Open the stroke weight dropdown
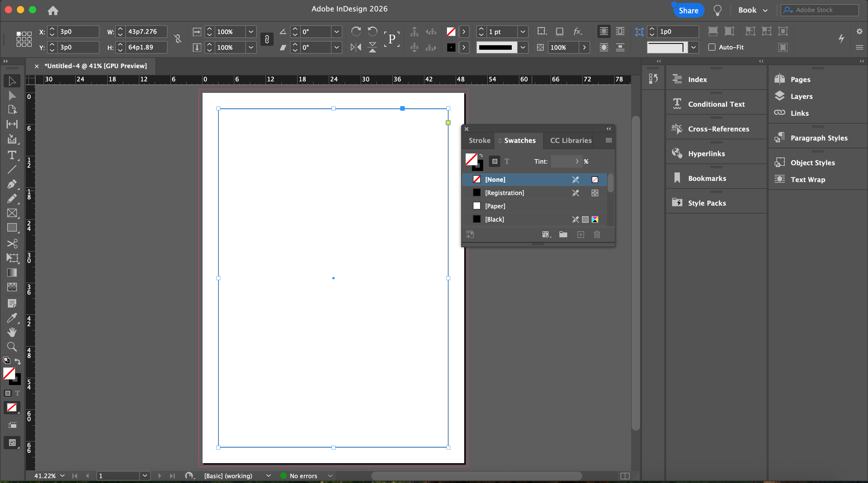Viewport: 868px width, 483px height. tap(523, 32)
